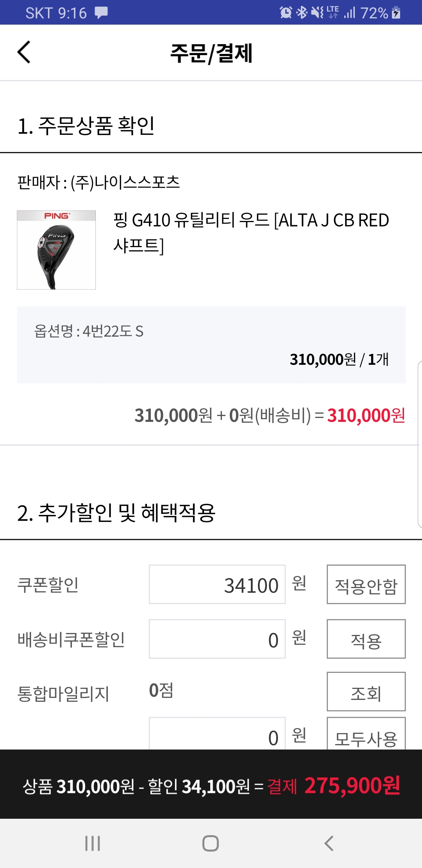Tap 모두사용 to use all mileage
422x868 pixels.
(366, 735)
